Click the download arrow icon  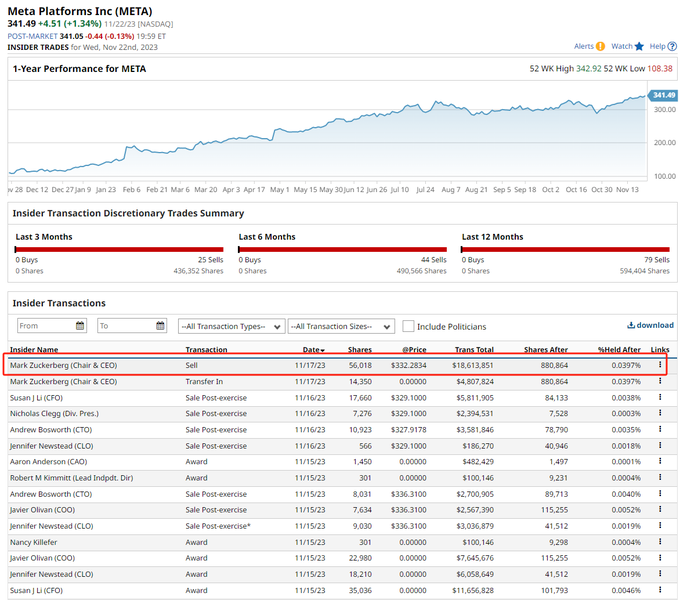tap(631, 325)
